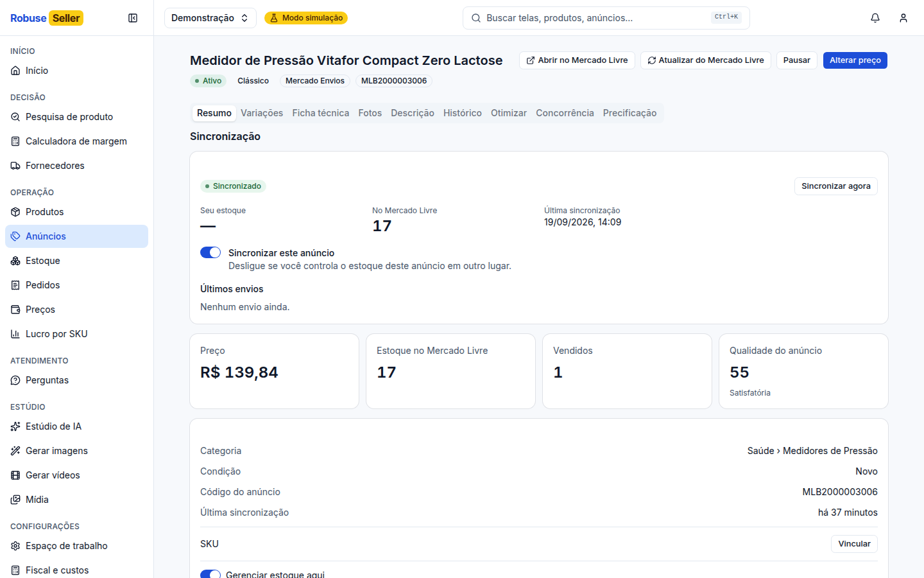Click the external link icon on Abrir no Mercado Livre
Image resolution: width=924 pixels, height=578 pixels.
(531, 60)
